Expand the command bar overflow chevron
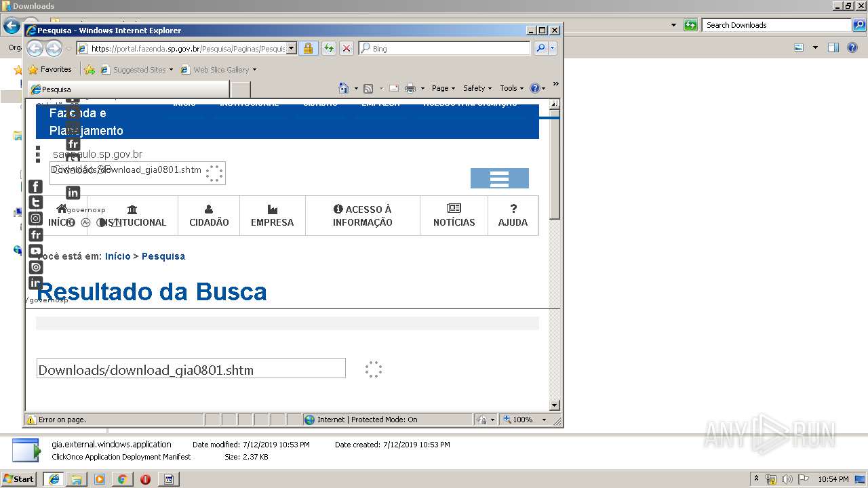 (x=555, y=84)
